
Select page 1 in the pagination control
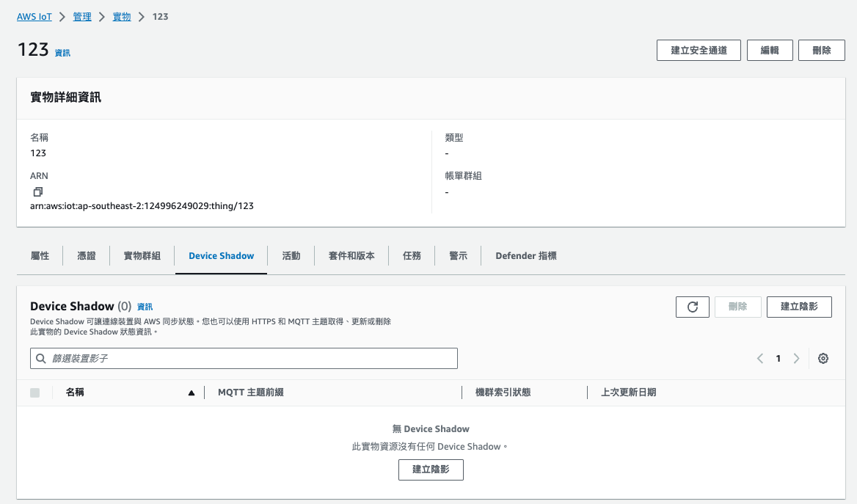(778, 358)
